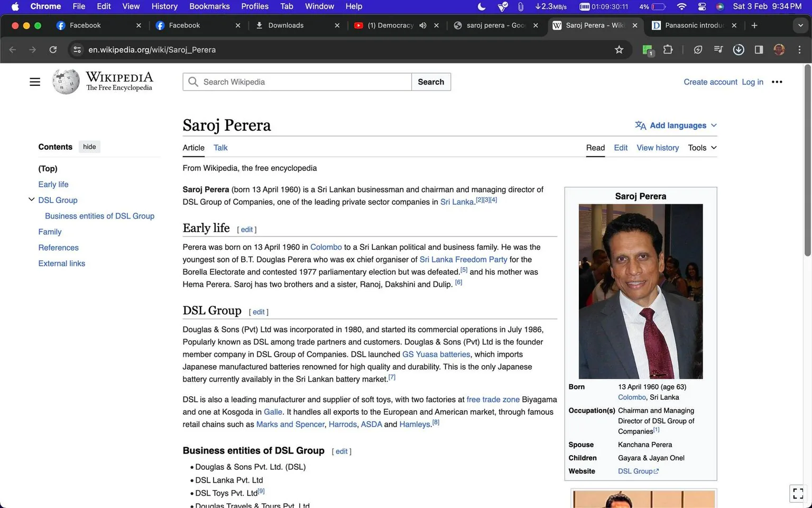Viewport: 812px width, 508px height.
Task: Switch to the Talk tab
Action: [x=220, y=148]
